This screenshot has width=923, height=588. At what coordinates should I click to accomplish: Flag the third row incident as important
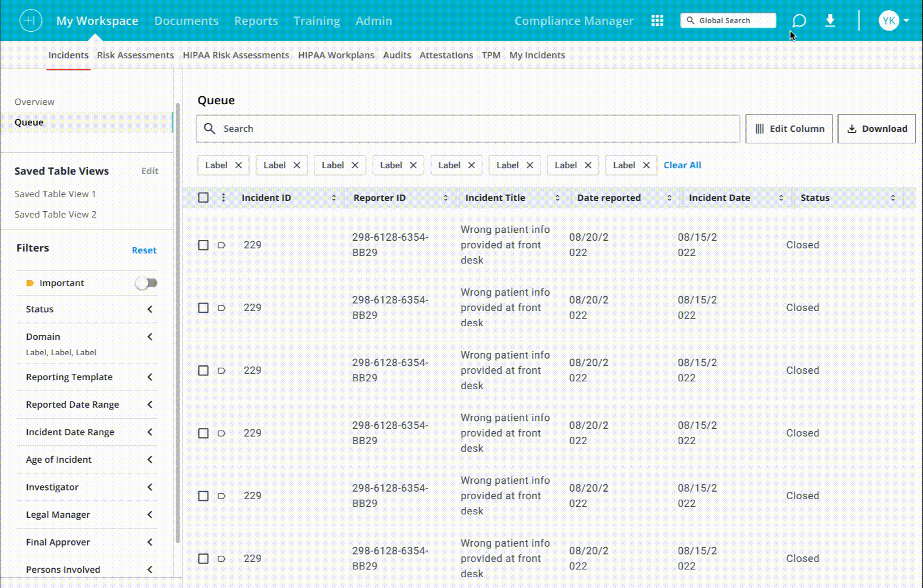[222, 370]
